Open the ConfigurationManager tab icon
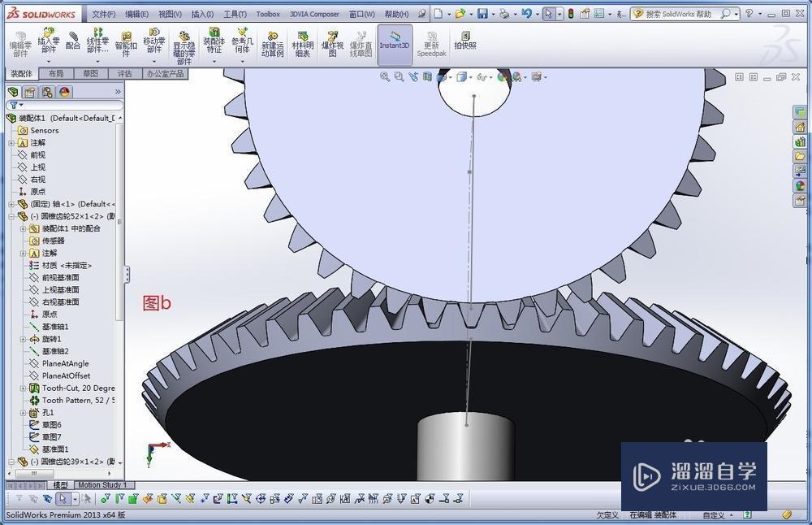This screenshot has height=525, width=812. click(x=47, y=93)
